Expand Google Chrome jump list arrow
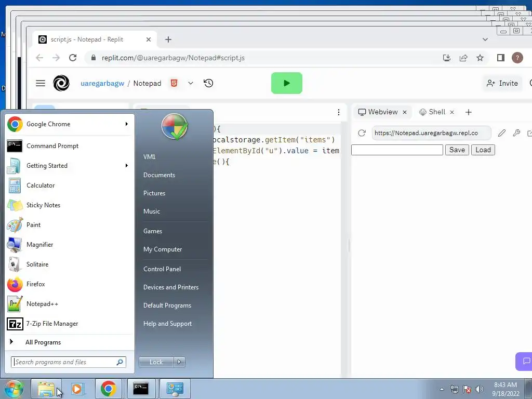The height and width of the screenshot is (399, 532). (127, 124)
